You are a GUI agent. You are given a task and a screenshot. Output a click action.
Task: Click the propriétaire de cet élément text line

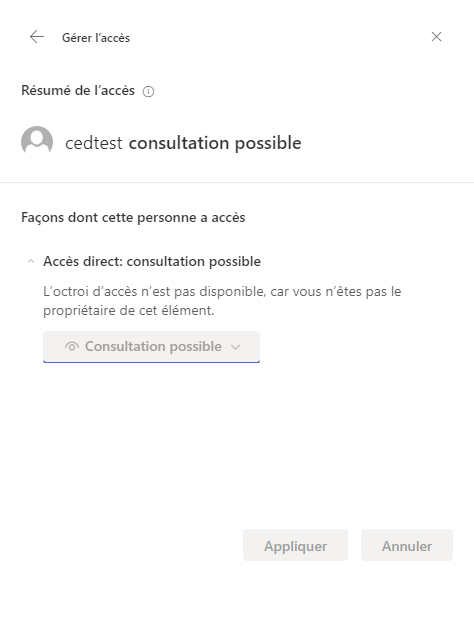tap(129, 310)
